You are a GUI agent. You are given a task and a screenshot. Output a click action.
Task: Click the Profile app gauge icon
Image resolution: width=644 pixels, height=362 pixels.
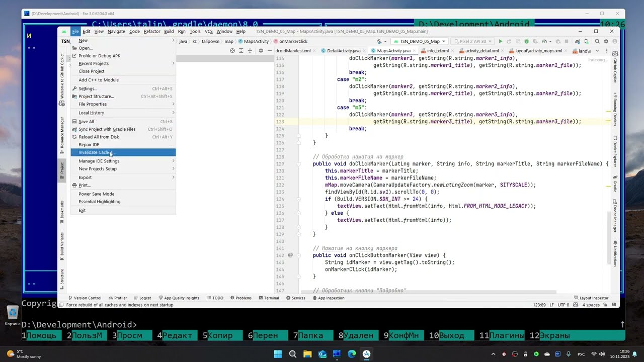coord(544,41)
